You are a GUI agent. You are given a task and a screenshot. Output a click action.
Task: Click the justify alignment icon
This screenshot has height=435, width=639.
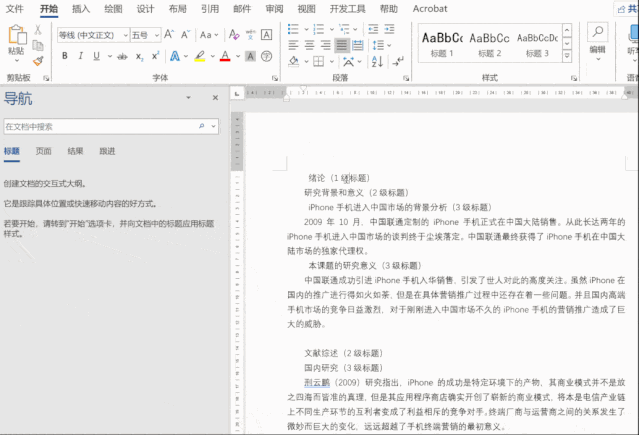342,46
